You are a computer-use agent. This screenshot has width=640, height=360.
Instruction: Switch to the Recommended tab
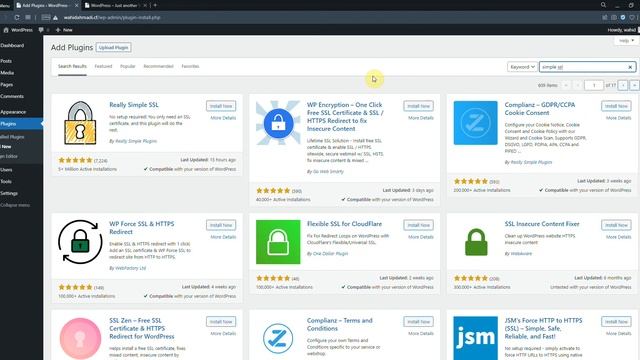[158, 66]
